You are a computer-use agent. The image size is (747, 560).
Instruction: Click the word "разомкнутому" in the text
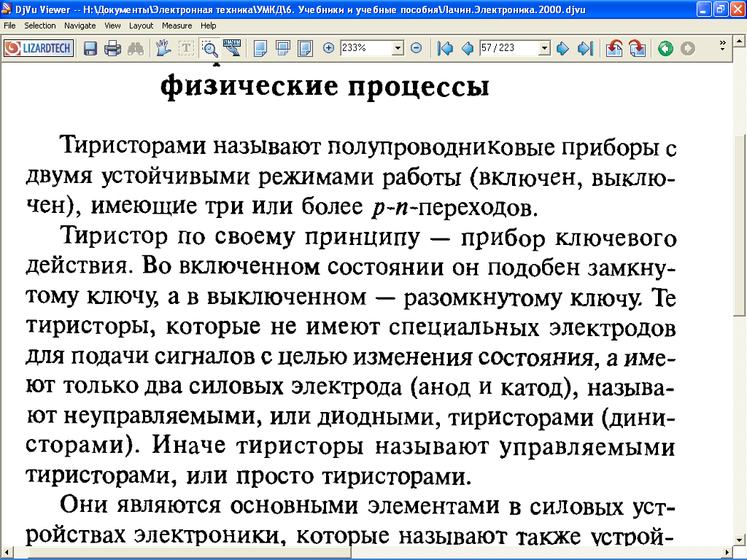tap(483, 298)
